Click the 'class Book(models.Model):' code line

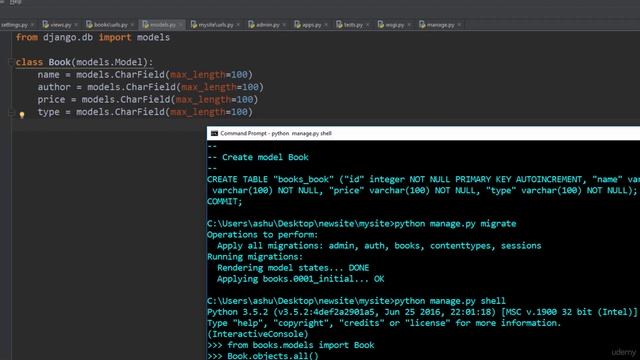[x=84, y=62]
